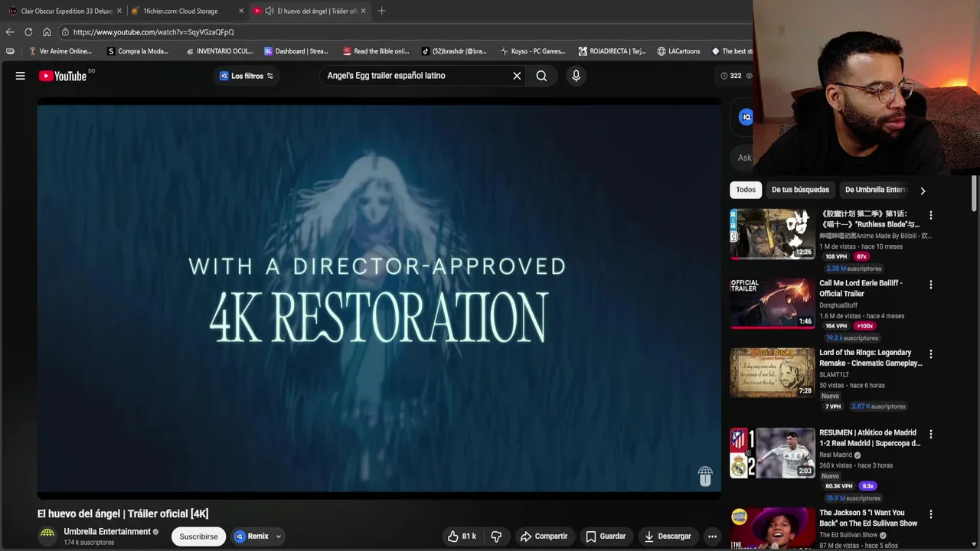The height and width of the screenshot is (551, 980).
Task: Expand the Remix dropdown arrow
Action: tap(279, 536)
